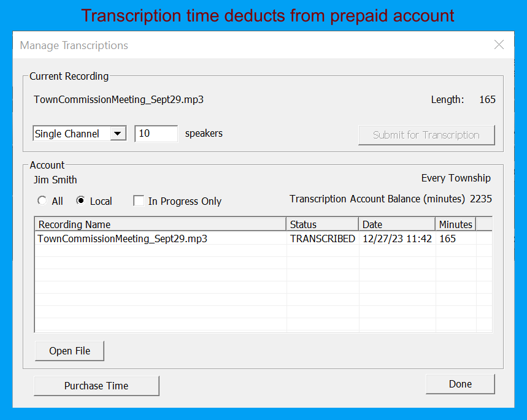Select the All radio button
The width and height of the screenshot is (527, 420).
coord(42,200)
